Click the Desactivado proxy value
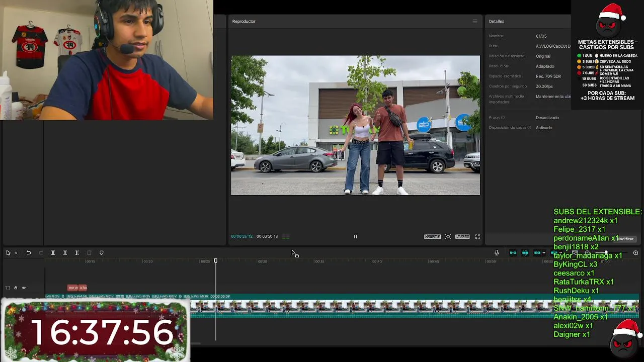 click(x=547, y=118)
